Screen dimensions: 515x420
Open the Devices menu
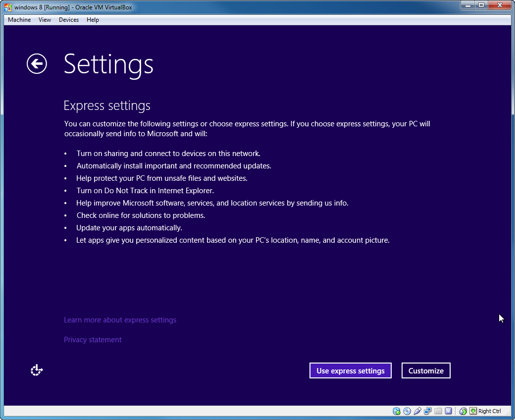[x=68, y=20]
